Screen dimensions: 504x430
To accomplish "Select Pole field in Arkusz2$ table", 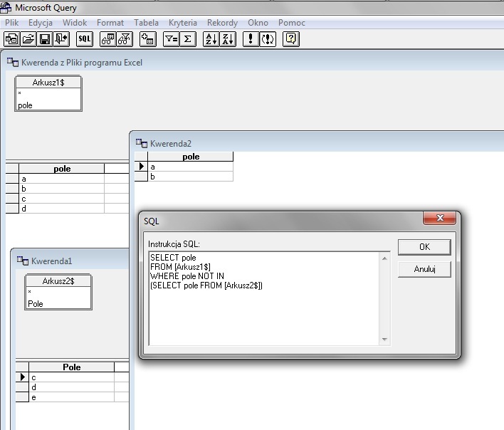I will click(58, 304).
